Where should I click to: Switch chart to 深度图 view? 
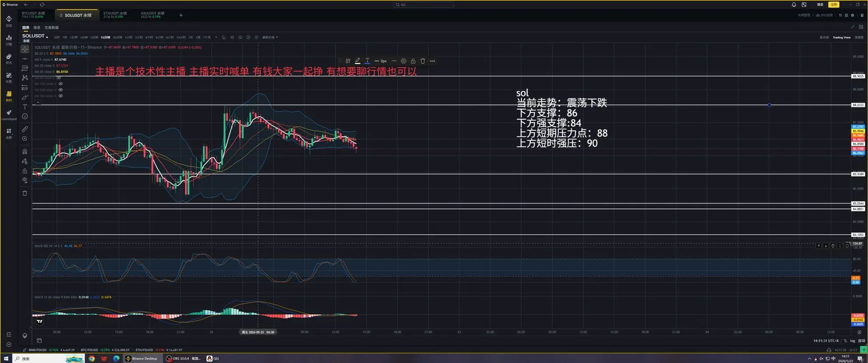point(859,37)
